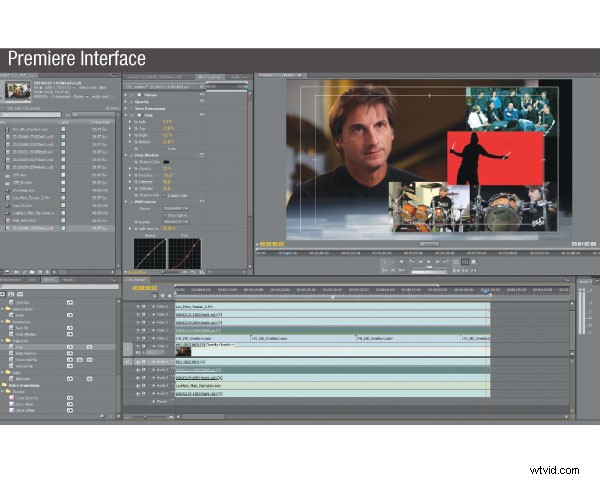The image size is (600, 480).
Task: Select the Effects tab in the lower-left panel
Action: pos(49,280)
